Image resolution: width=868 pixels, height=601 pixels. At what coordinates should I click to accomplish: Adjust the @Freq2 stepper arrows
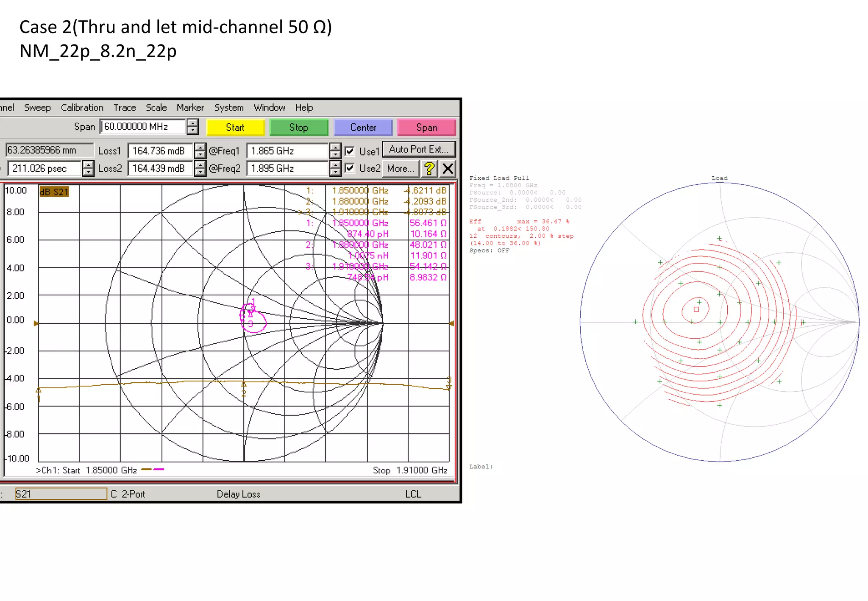click(x=335, y=169)
